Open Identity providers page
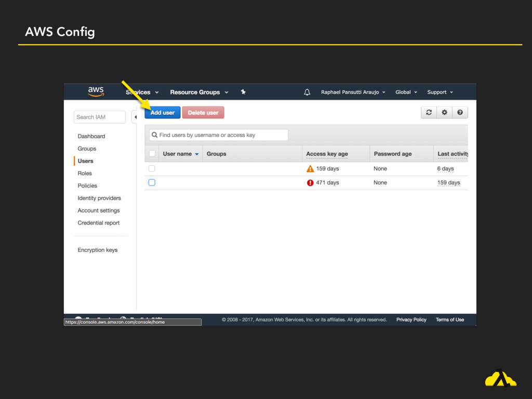Viewport: 532px width, 399px height. (99, 198)
